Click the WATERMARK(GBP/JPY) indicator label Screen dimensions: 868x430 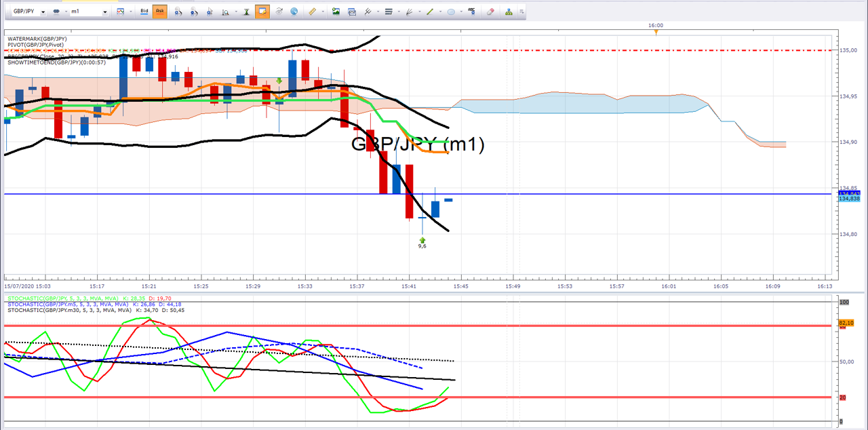point(37,39)
